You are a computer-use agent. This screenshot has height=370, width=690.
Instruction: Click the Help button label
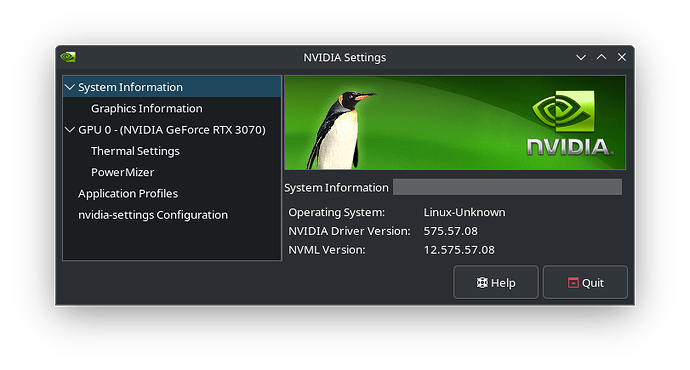pos(503,282)
